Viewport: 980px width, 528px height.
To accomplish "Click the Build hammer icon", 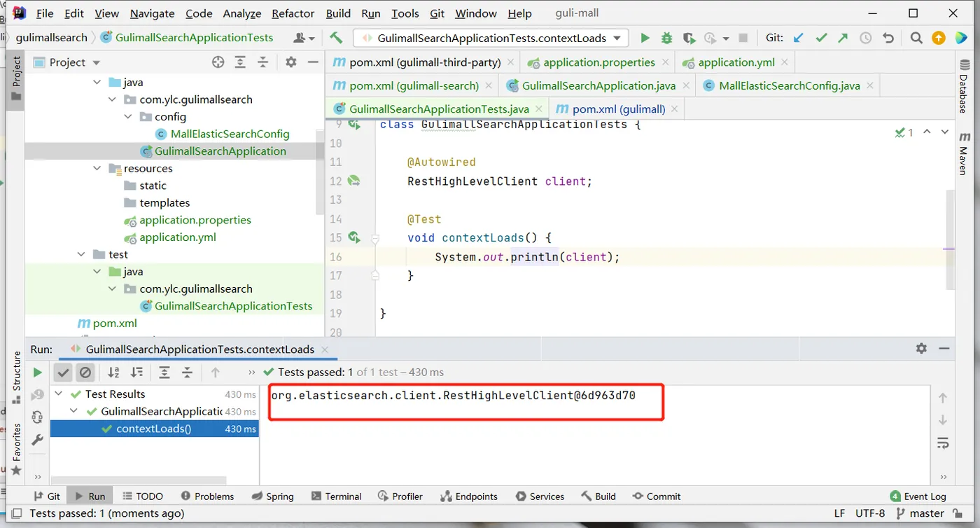I will 336,38.
